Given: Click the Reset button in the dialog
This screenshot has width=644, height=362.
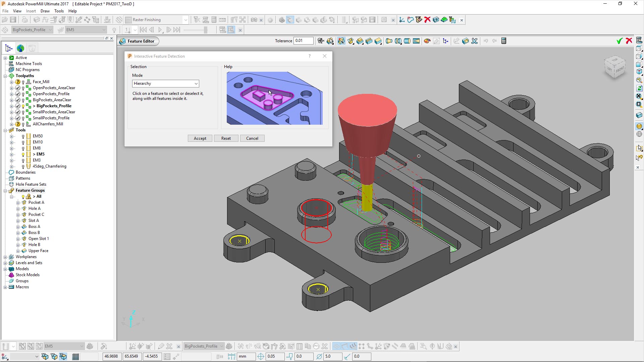Looking at the screenshot, I should click(226, 138).
